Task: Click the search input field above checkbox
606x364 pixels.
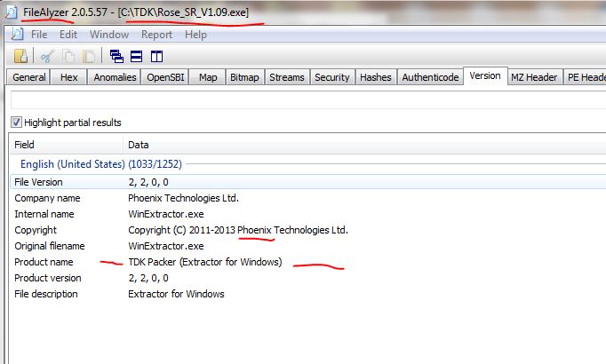Action: point(308,100)
